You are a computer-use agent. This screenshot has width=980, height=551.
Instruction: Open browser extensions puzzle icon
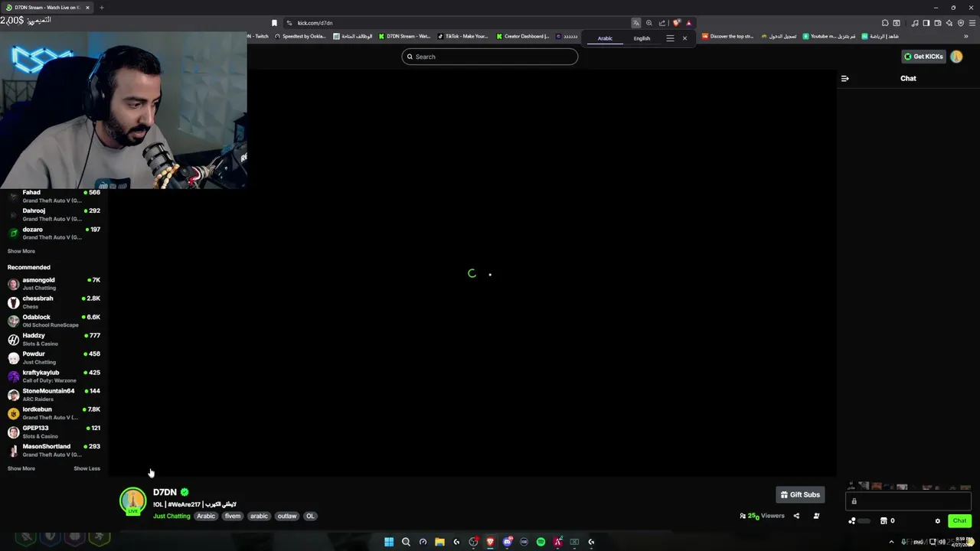pos(885,23)
